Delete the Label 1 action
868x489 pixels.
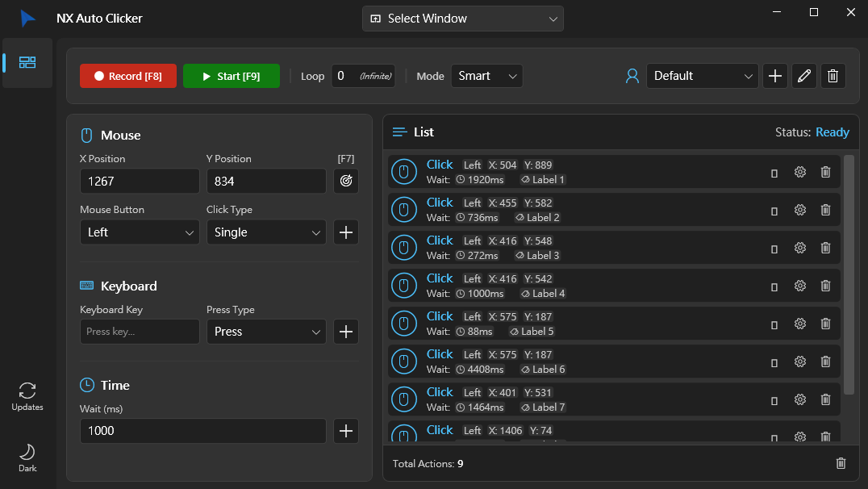[x=825, y=172]
